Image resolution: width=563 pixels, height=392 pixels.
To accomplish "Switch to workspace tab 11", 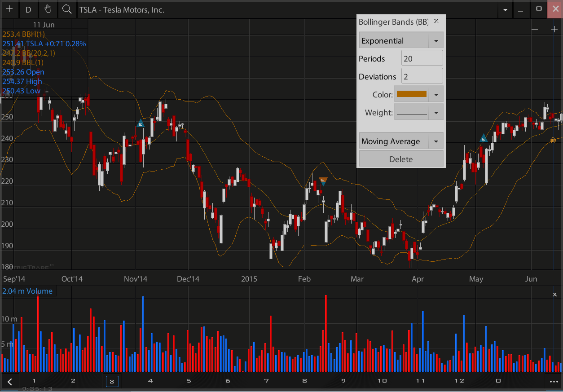I will tap(421, 381).
